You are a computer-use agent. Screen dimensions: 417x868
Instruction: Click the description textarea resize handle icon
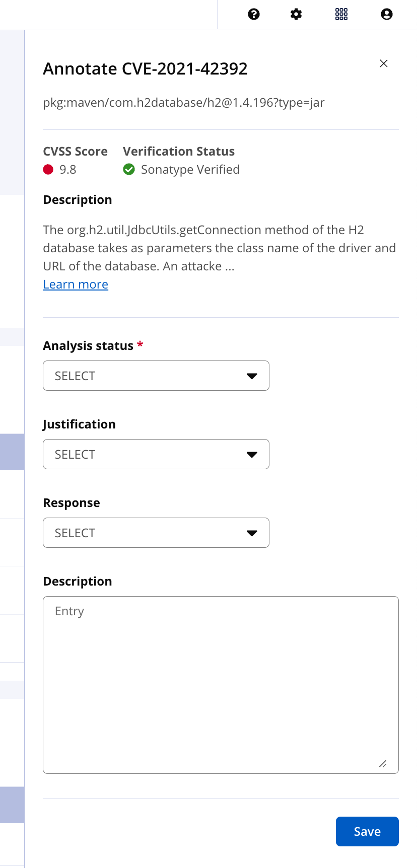[x=383, y=764]
